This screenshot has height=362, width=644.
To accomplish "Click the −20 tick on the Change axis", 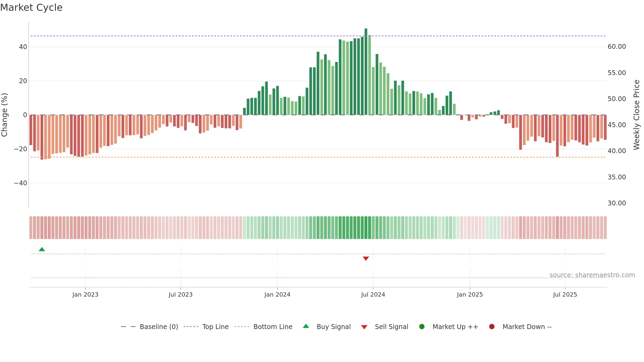I will (x=21, y=149).
